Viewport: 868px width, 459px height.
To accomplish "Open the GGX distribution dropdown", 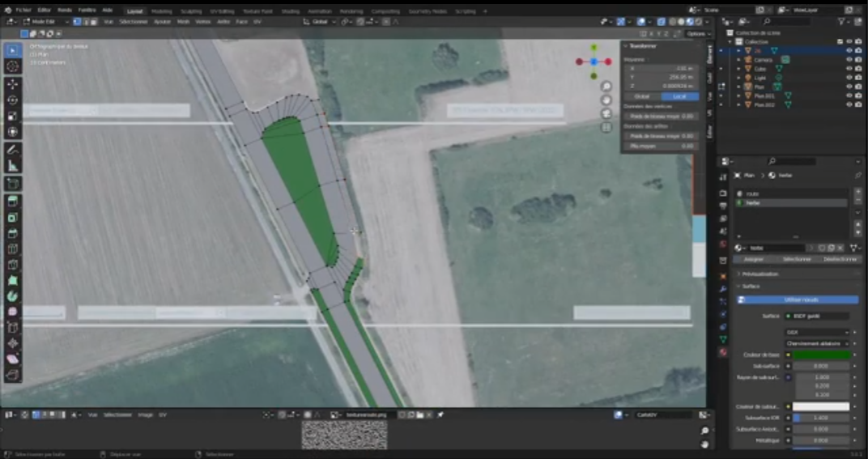I will 817,332.
